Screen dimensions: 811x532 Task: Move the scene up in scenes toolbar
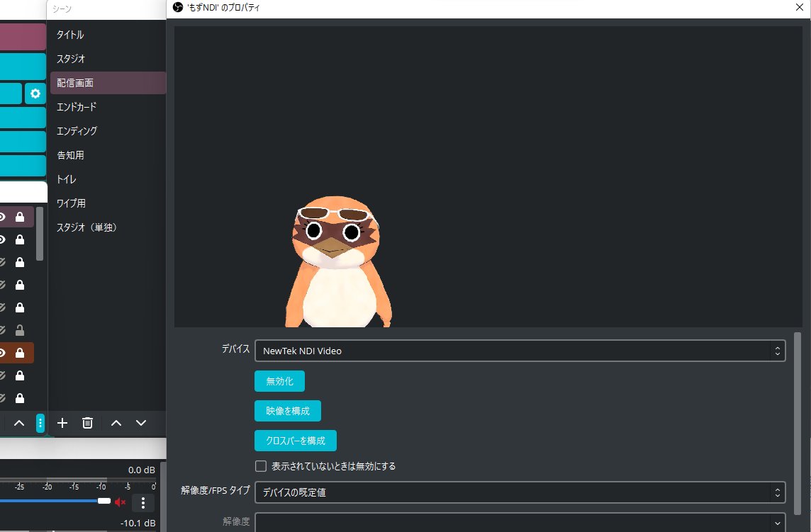116,423
